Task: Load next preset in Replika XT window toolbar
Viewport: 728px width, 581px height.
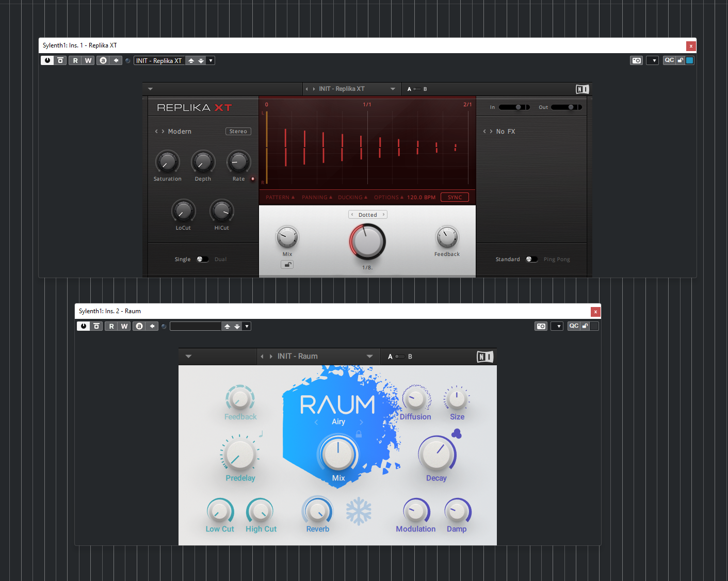Action: click(x=201, y=60)
